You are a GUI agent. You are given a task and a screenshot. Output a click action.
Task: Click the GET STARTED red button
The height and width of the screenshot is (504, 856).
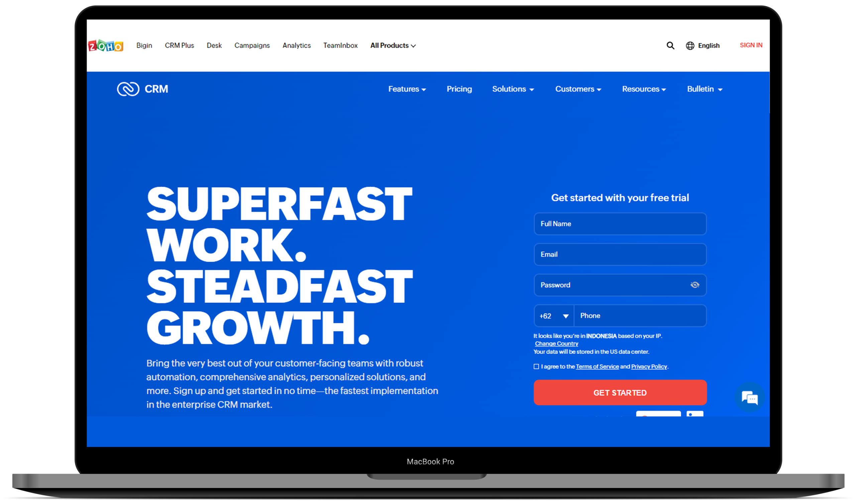click(620, 392)
